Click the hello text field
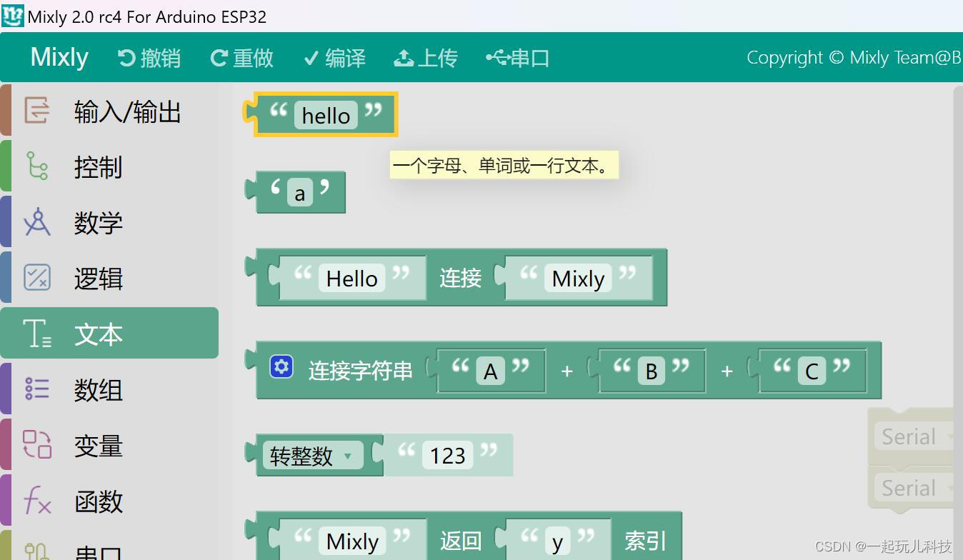 tap(326, 115)
